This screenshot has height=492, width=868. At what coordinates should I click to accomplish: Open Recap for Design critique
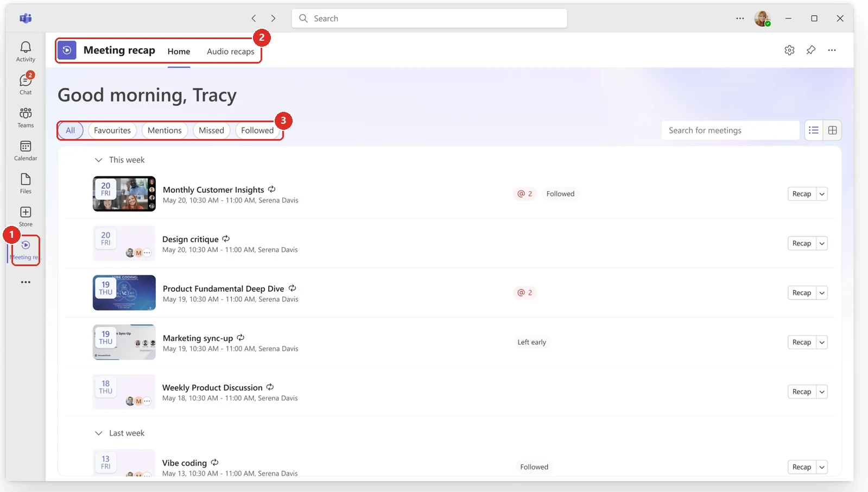point(802,243)
